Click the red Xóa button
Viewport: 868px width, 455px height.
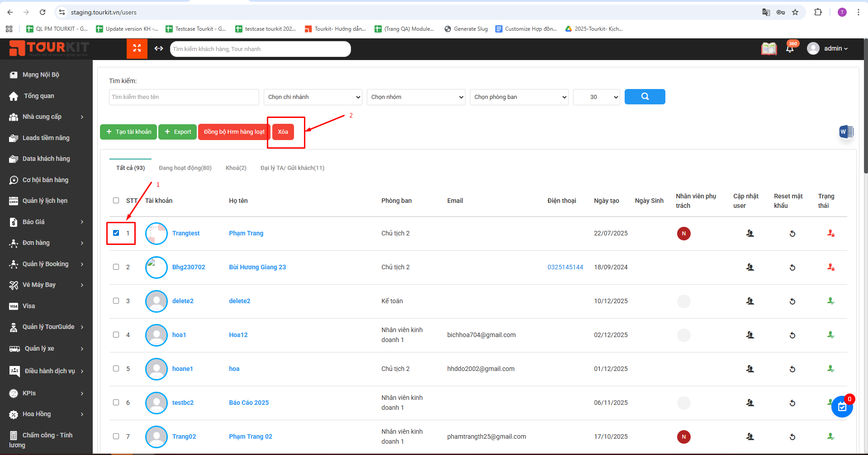click(x=283, y=132)
